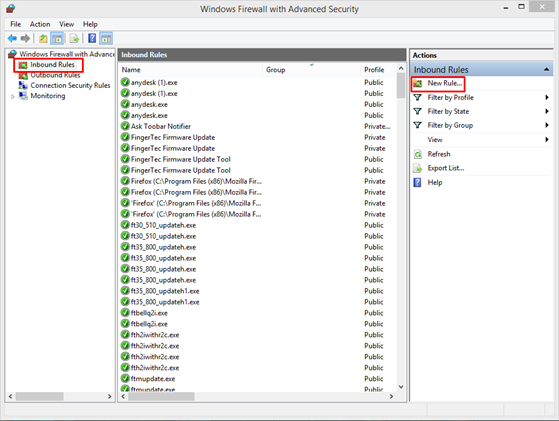Select Connection Security Rules in tree
The width and height of the screenshot is (559, 421).
pyautogui.click(x=70, y=86)
